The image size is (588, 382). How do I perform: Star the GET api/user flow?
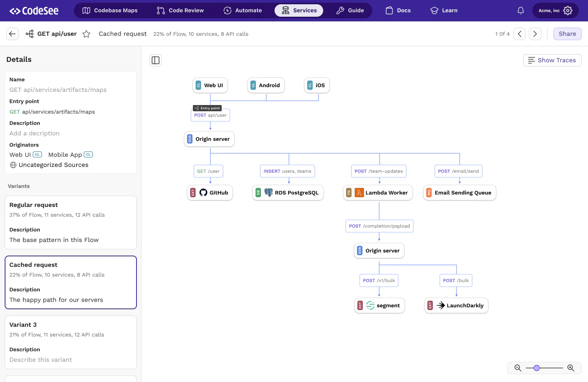tap(86, 34)
